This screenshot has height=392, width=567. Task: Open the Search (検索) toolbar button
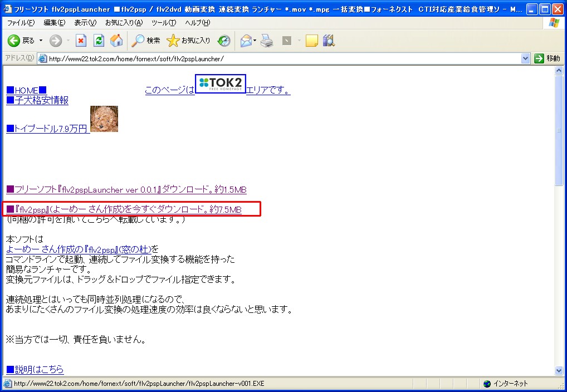[146, 41]
